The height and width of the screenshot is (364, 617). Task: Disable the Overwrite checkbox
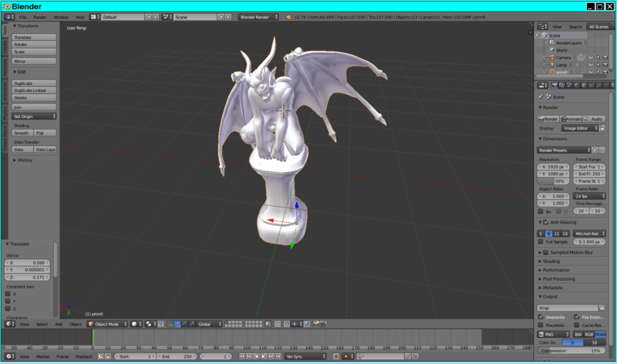[541, 316]
